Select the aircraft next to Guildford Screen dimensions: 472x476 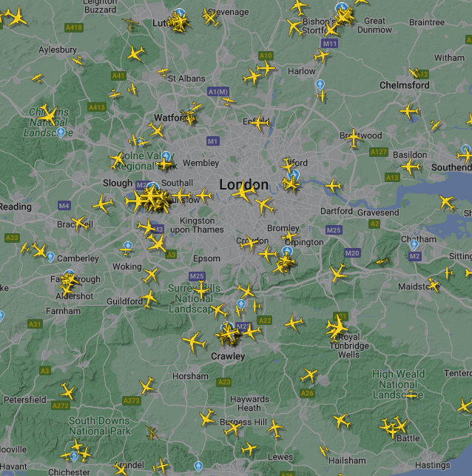coord(149,299)
